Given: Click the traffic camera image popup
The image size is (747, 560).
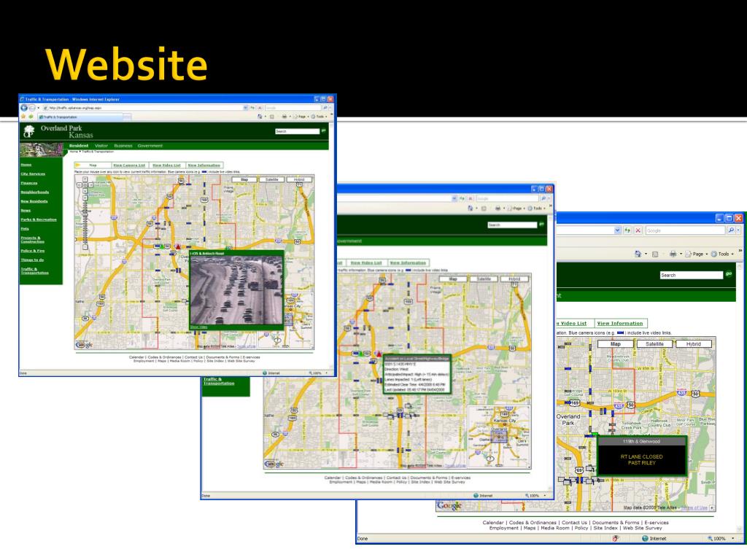Looking at the screenshot, I should 236,290.
